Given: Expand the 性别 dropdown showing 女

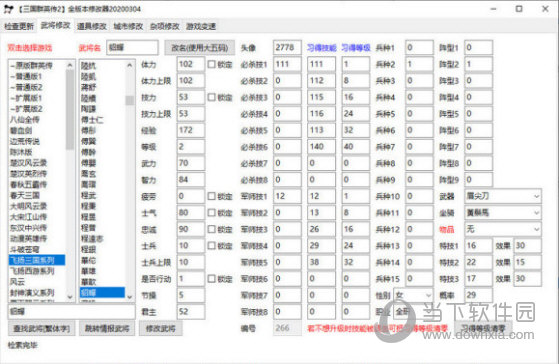Looking at the screenshot, I should tap(413, 295).
